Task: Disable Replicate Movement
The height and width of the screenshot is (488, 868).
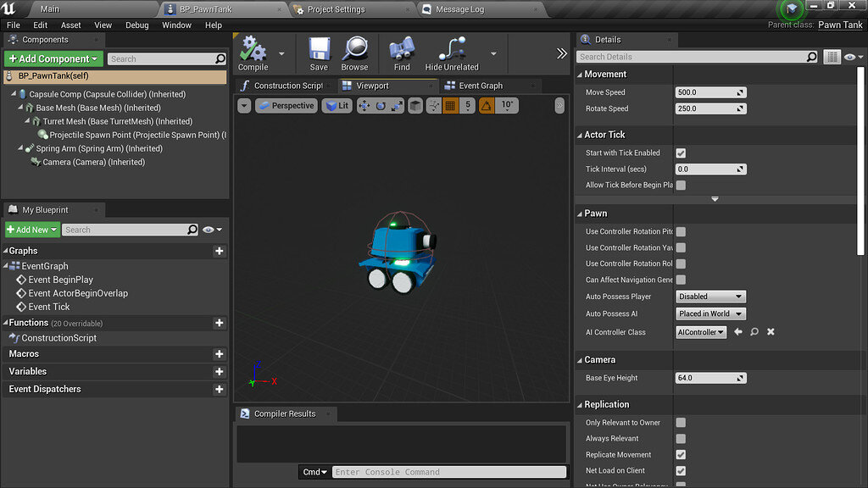Action: point(681,454)
